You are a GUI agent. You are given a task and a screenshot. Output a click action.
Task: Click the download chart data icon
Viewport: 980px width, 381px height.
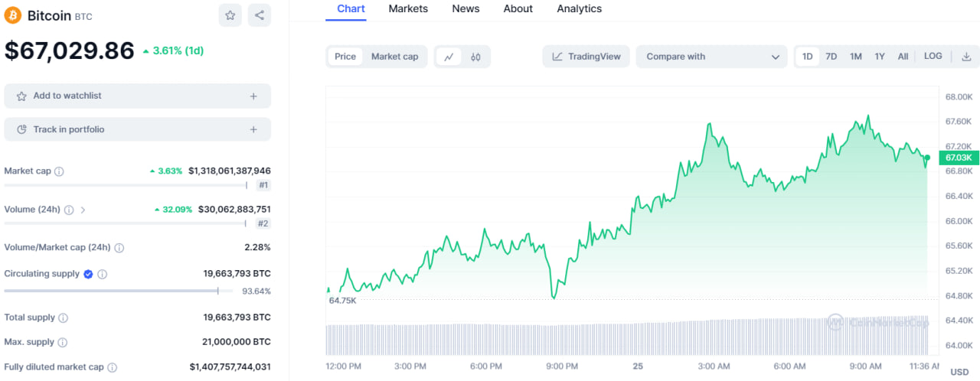tap(966, 57)
